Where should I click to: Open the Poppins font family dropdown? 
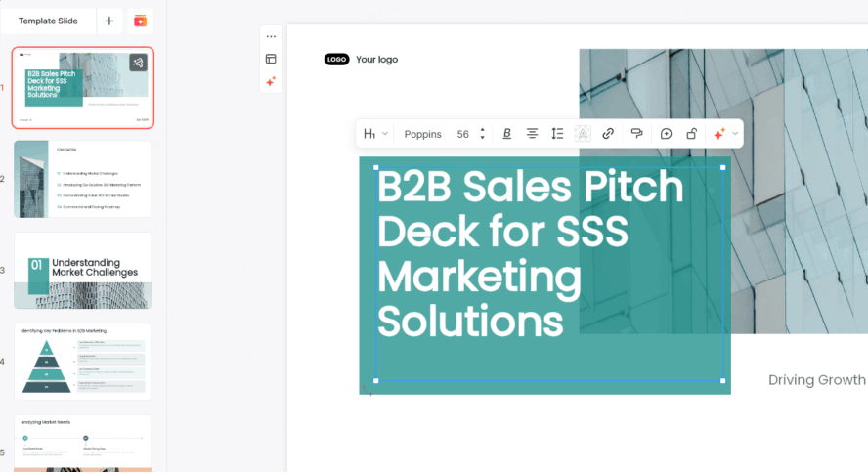tap(422, 134)
